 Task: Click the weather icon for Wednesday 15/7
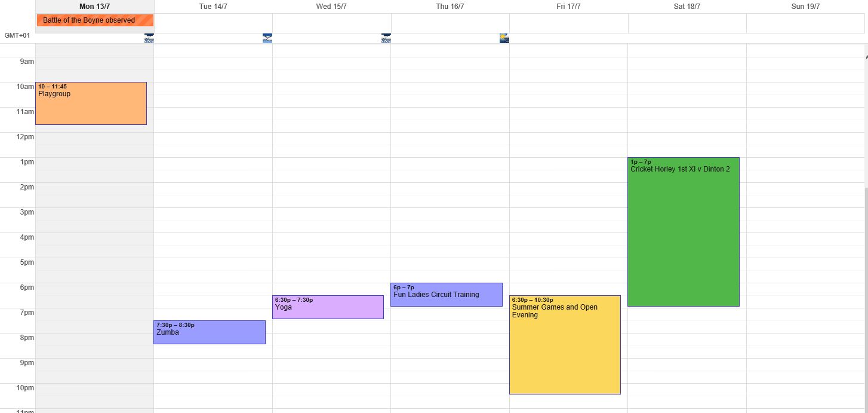(386, 38)
